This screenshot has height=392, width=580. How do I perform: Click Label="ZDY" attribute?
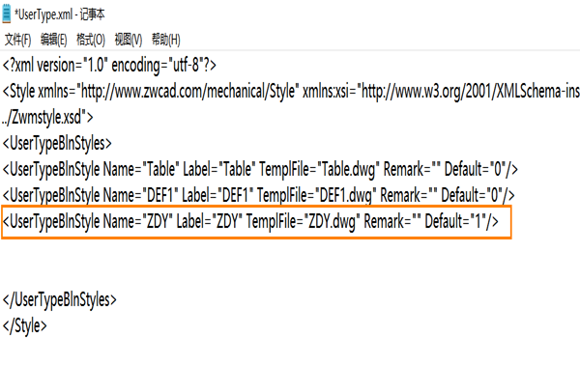(210, 222)
